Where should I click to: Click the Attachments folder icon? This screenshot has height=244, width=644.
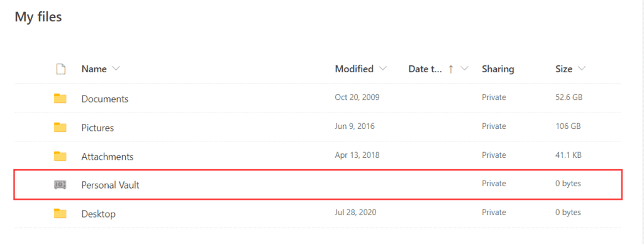(60, 156)
